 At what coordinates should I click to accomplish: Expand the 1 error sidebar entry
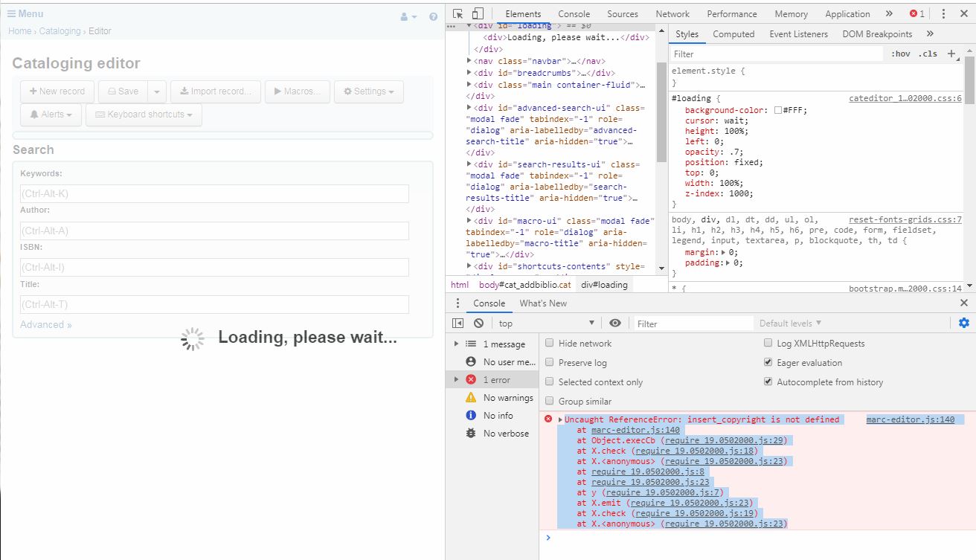457,380
